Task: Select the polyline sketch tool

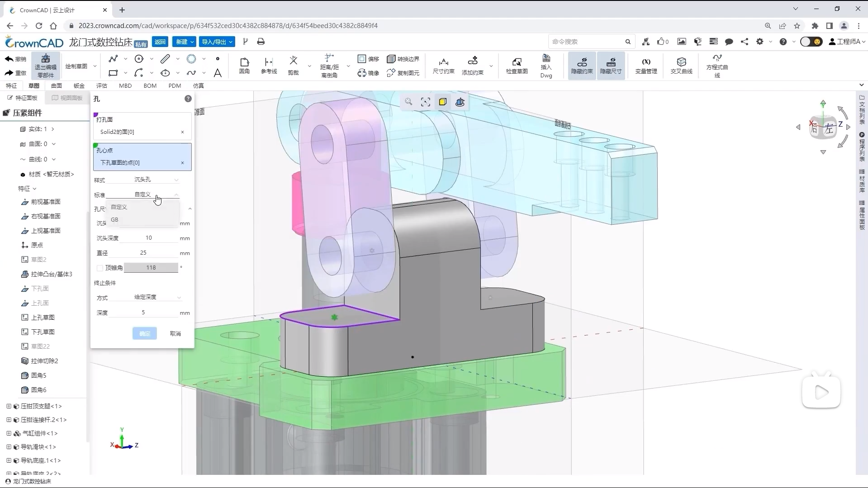Action: (113, 59)
